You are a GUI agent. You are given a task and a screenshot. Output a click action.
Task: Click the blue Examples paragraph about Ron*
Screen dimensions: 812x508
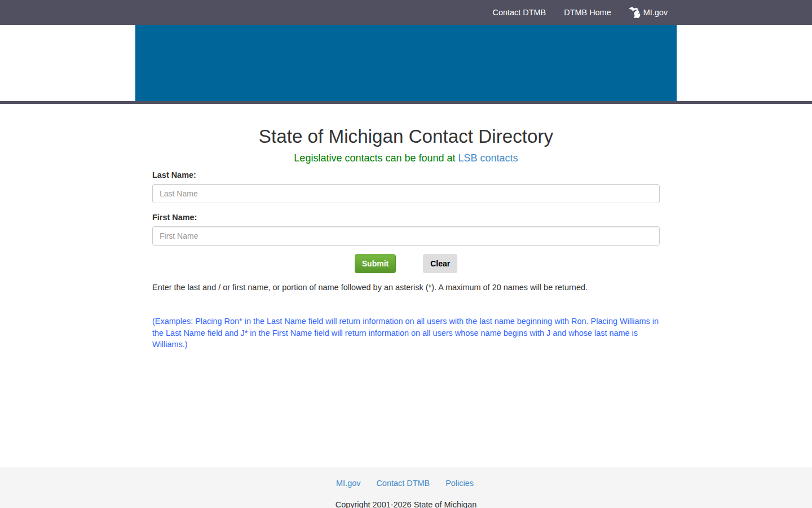tap(405, 333)
